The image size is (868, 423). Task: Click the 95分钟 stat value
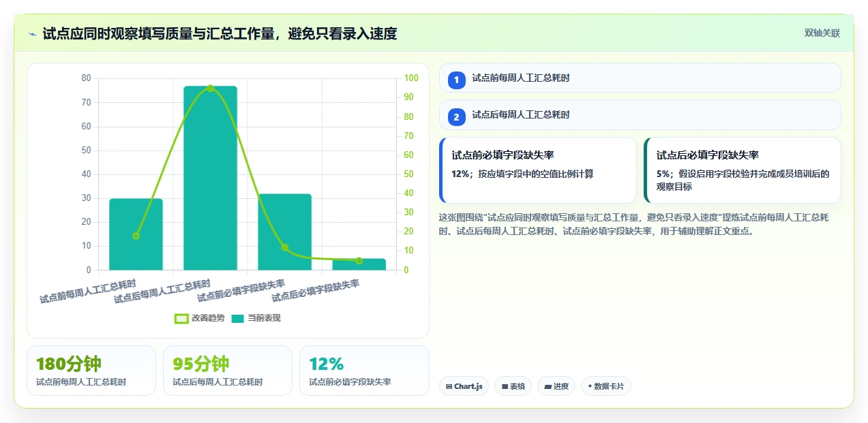(201, 364)
